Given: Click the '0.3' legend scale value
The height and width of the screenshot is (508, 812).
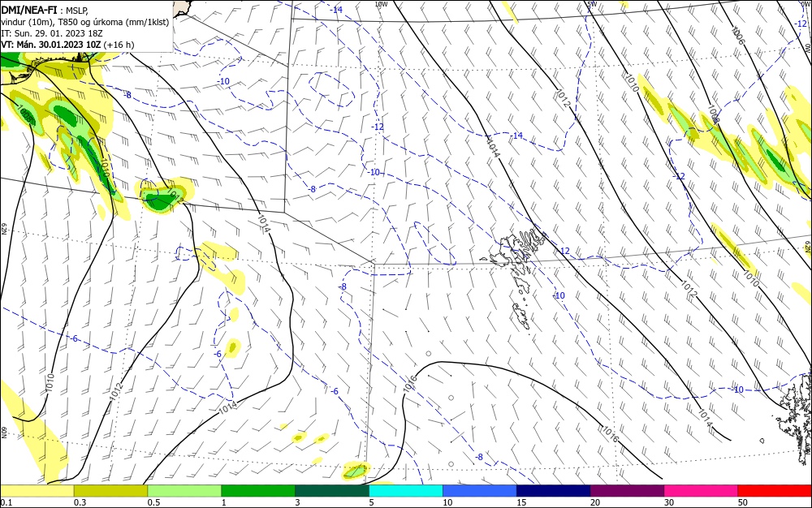Looking at the screenshot, I should pos(80,502).
